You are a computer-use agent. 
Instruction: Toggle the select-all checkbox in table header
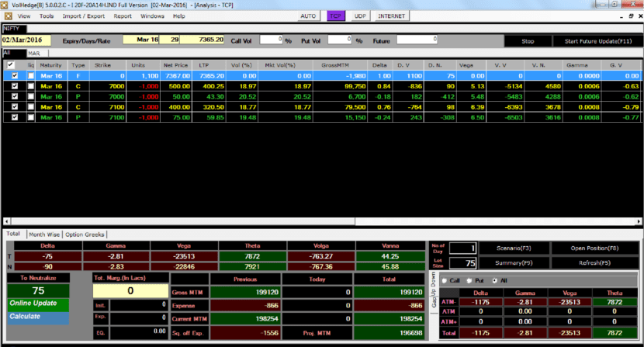point(11,64)
